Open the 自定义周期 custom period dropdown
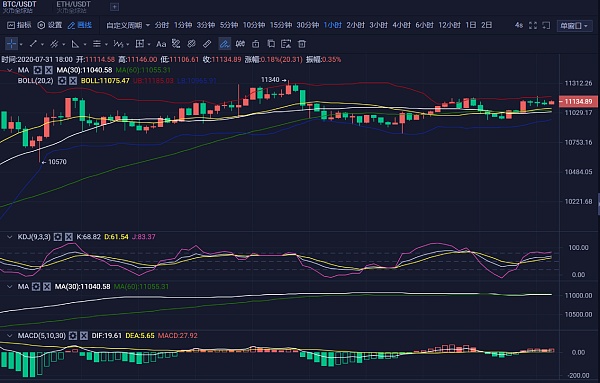The image size is (600, 383). (x=128, y=25)
